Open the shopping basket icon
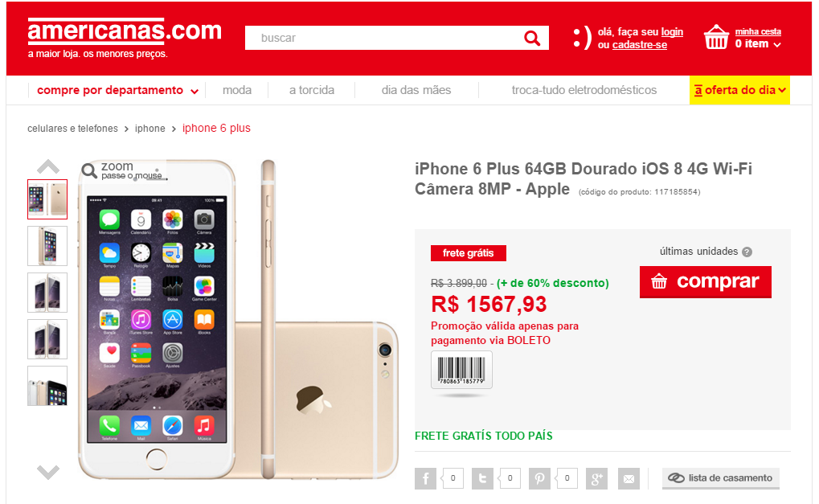Screen dimensions: 819x504 [x=716, y=37]
